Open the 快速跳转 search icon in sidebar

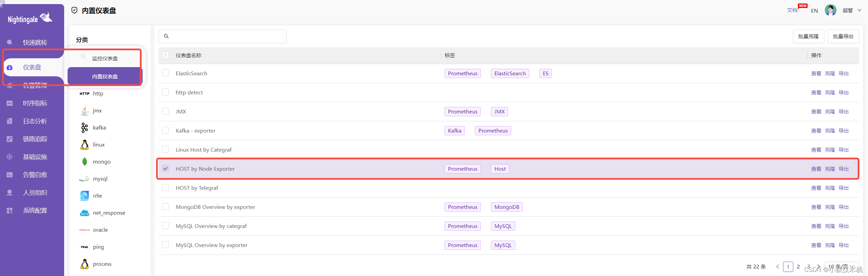pyautogui.click(x=10, y=42)
